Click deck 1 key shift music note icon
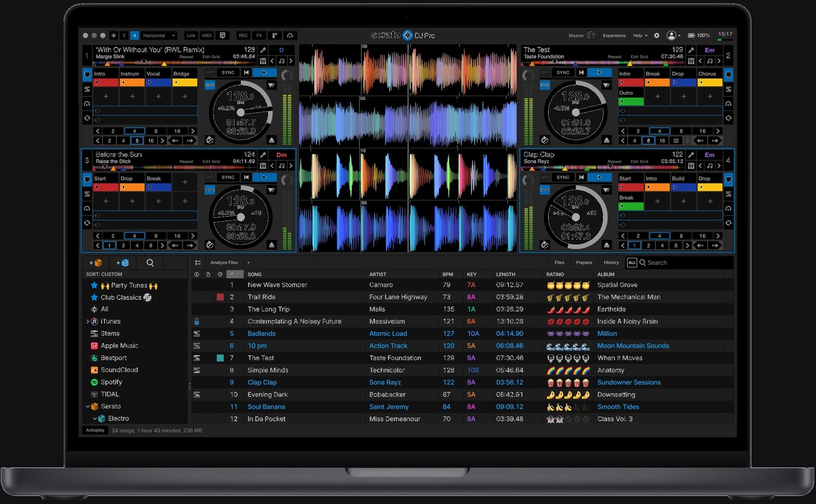The image size is (816, 504). [x=281, y=61]
